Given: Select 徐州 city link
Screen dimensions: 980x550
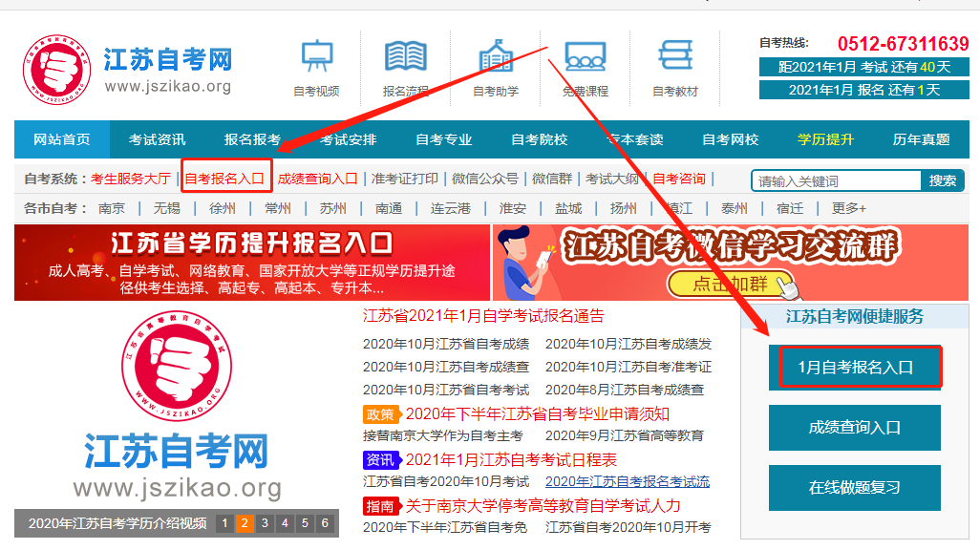Looking at the screenshot, I should pos(222,208).
